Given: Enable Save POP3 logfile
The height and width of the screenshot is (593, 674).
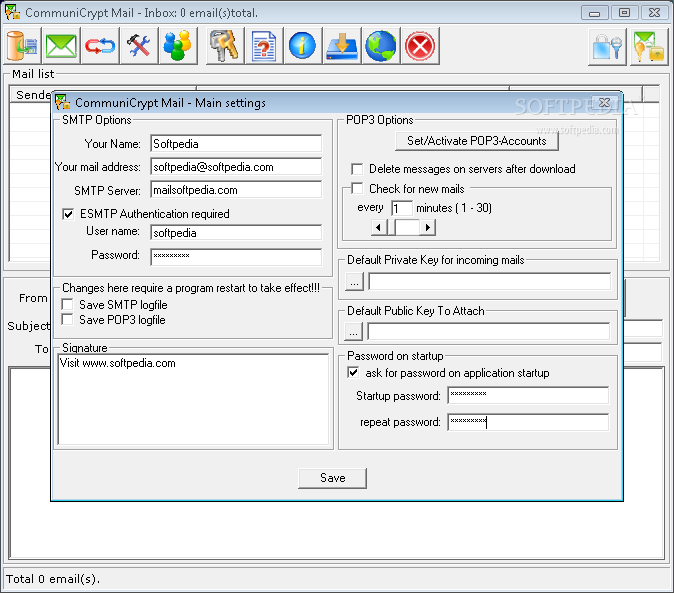Looking at the screenshot, I should 67,319.
